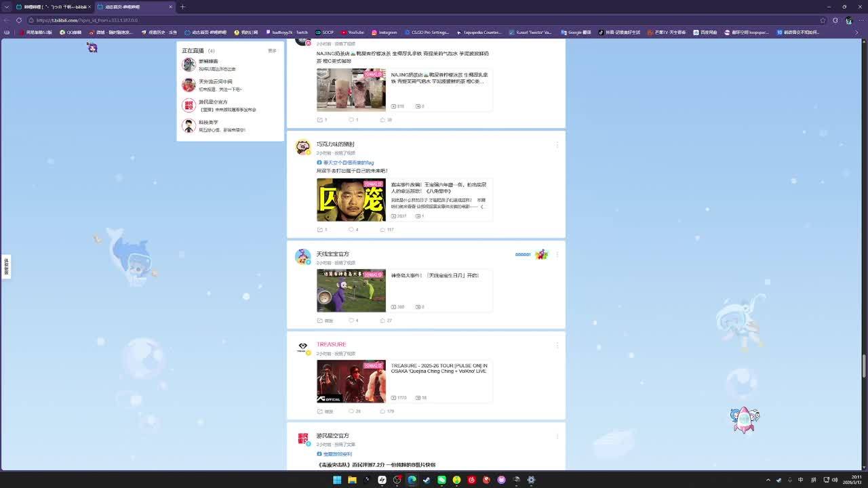Show hidden system tray icons
This screenshot has height=488, width=868.
(768, 480)
